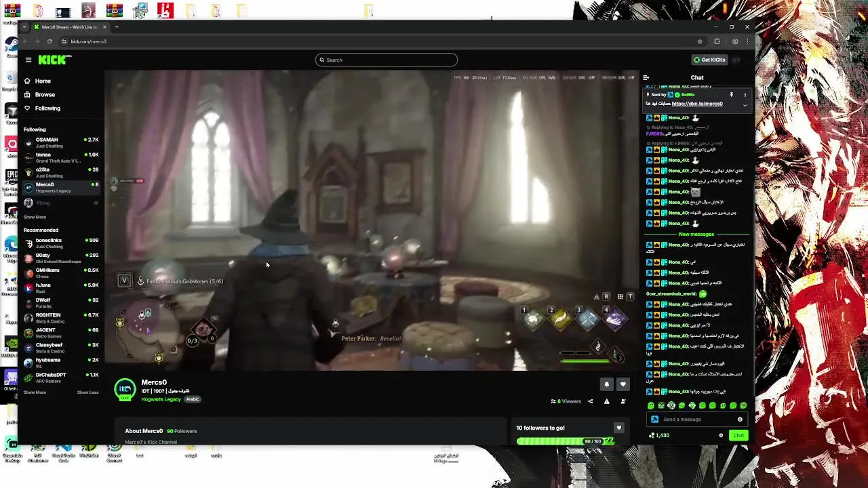Viewport: 868px width, 488px height.
Task: Open OSAMAH channel in Following list
Action: (x=61, y=142)
